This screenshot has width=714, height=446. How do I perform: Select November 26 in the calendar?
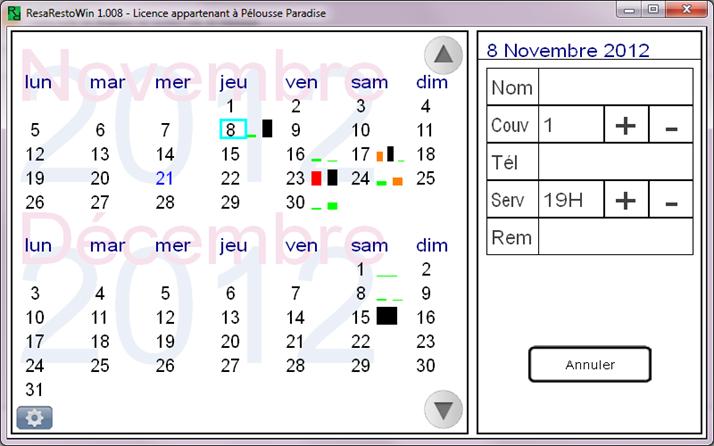35,202
